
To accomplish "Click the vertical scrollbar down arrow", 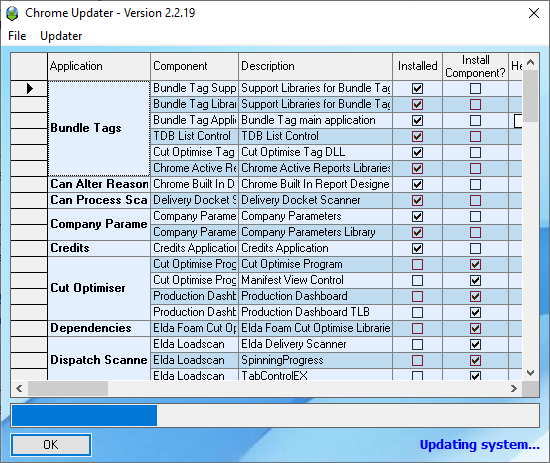I will tap(530, 373).
